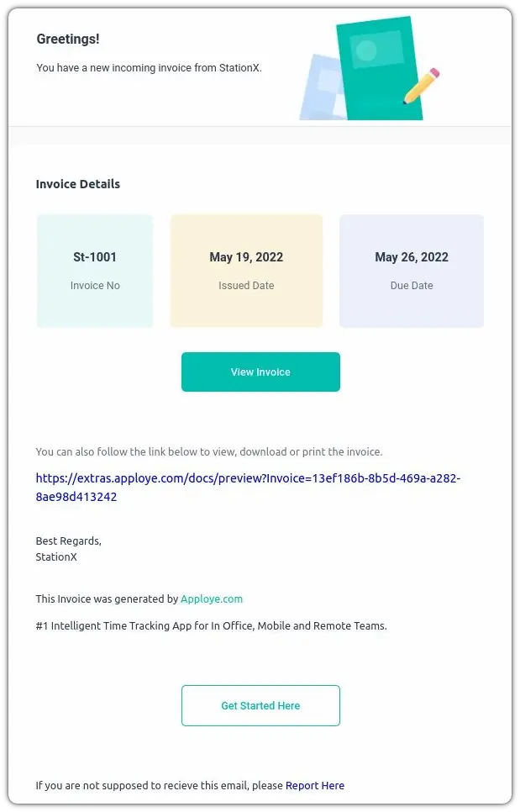Screen dimensions: 520x812
Task: Click the Intelligent Time Tracking App tagline
Action: pyautogui.click(x=211, y=626)
